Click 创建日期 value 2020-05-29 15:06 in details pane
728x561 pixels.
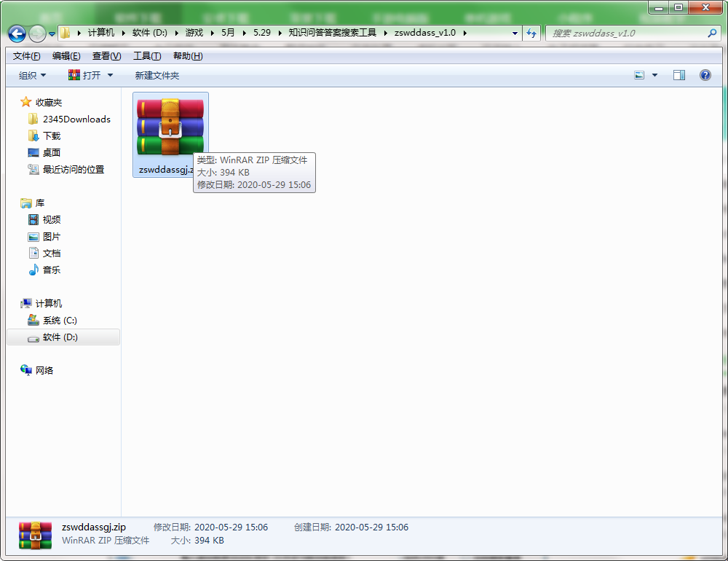click(x=371, y=527)
